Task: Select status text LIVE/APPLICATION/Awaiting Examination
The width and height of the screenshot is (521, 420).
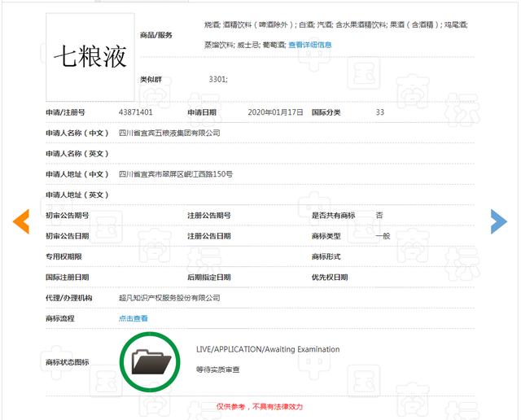Action: [x=268, y=349]
